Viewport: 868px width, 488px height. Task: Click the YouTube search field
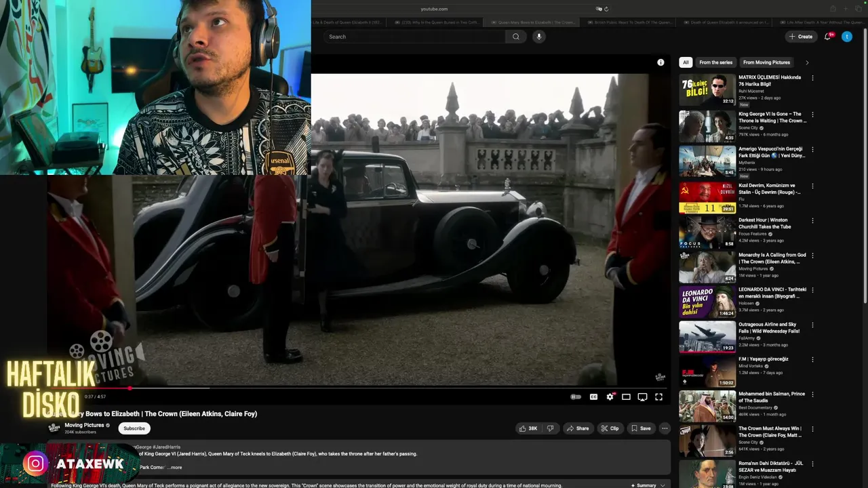tap(415, 37)
